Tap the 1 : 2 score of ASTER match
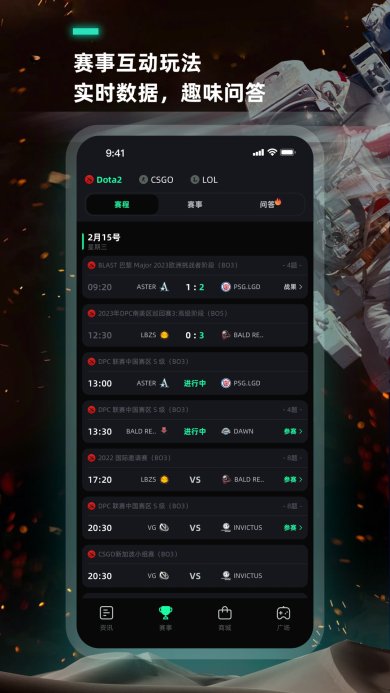Image resolution: width=390 pixels, height=693 pixels. click(195, 287)
